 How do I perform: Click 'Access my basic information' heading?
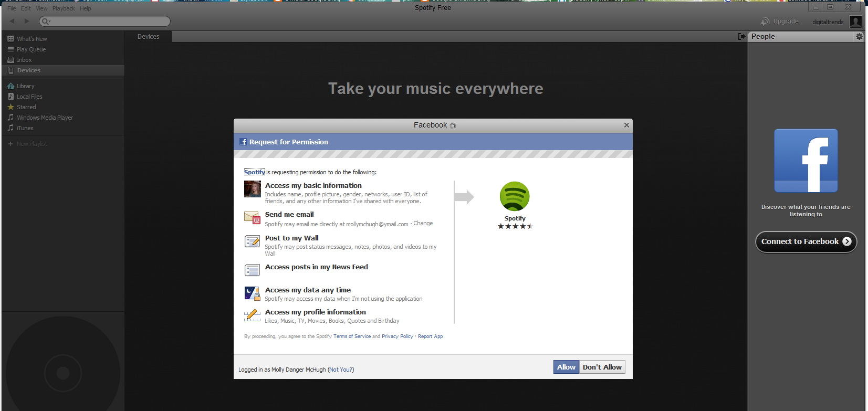point(313,186)
